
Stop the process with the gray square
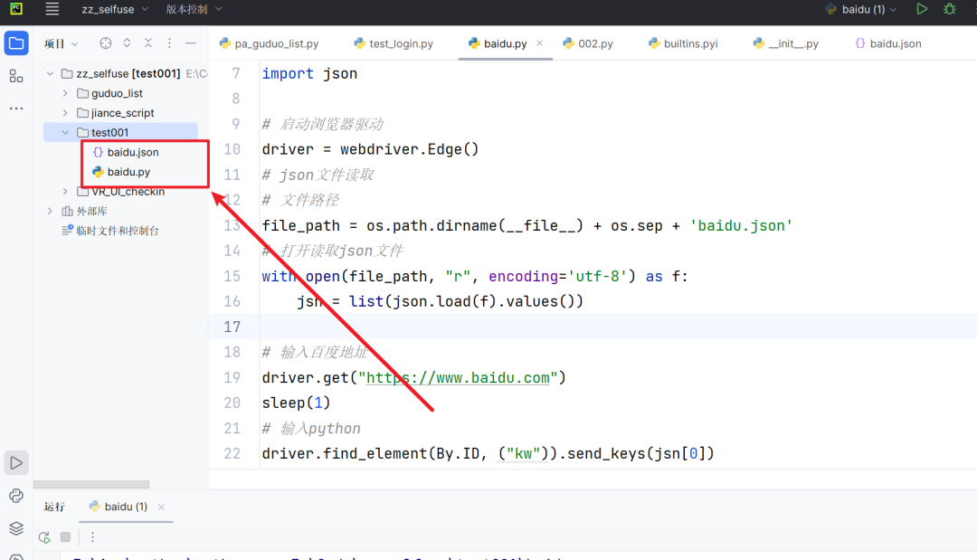pyautogui.click(x=64, y=536)
